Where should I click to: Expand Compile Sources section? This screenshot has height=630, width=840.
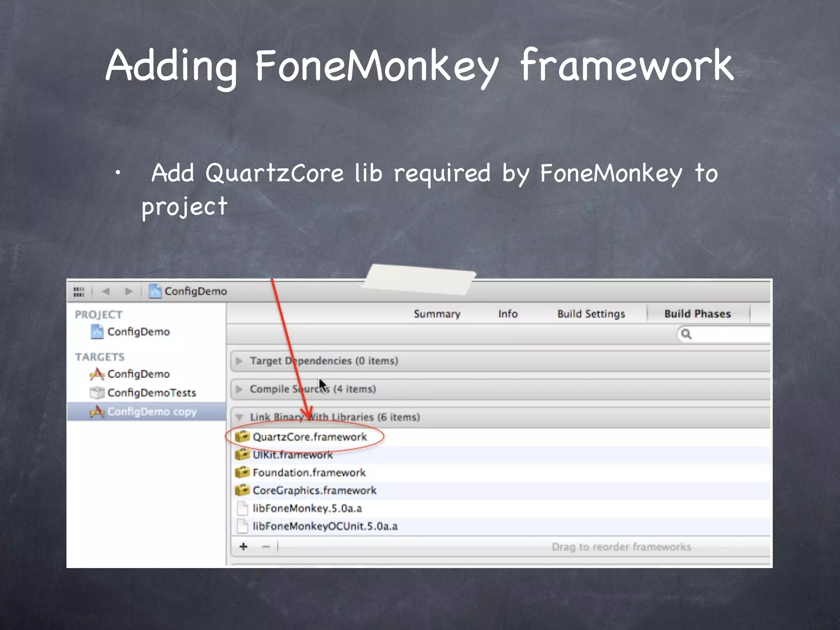tap(240, 389)
